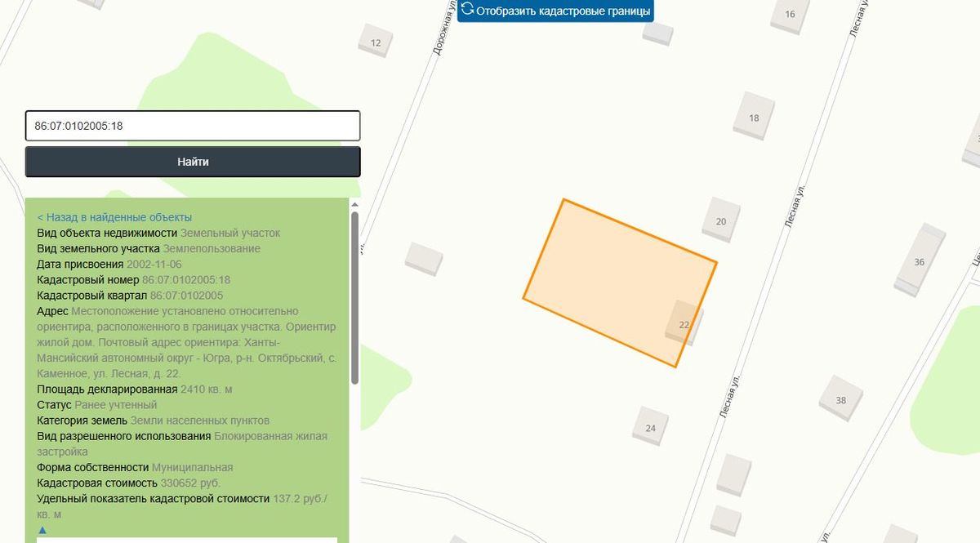Focus the cadastral number search field
The image size is (980, 543).
point(193,127)
